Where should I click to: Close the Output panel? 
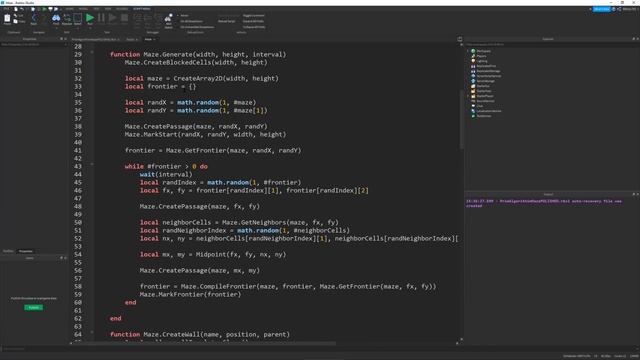click(x=637, y=194)
